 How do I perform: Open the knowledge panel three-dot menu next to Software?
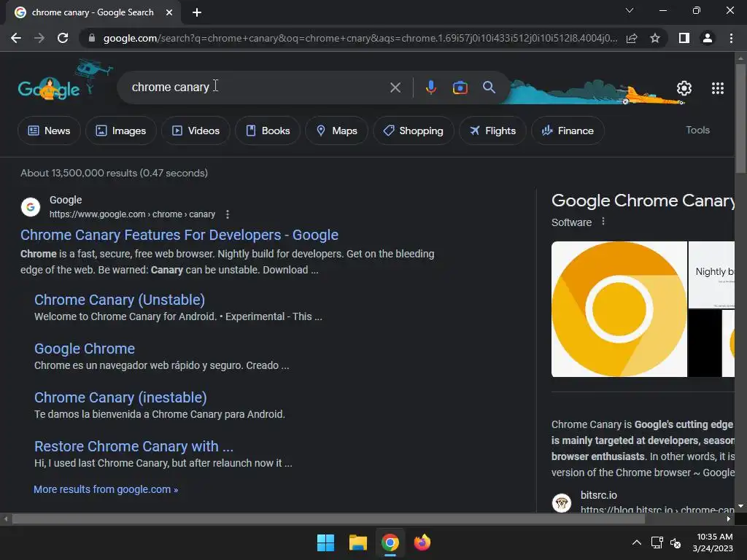click(603, 222)
